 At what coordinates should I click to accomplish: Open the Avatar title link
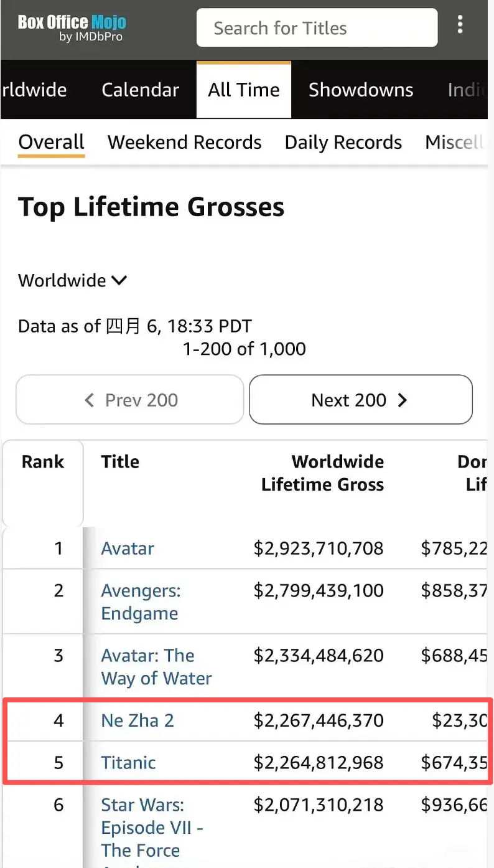(x=128, y=549)
